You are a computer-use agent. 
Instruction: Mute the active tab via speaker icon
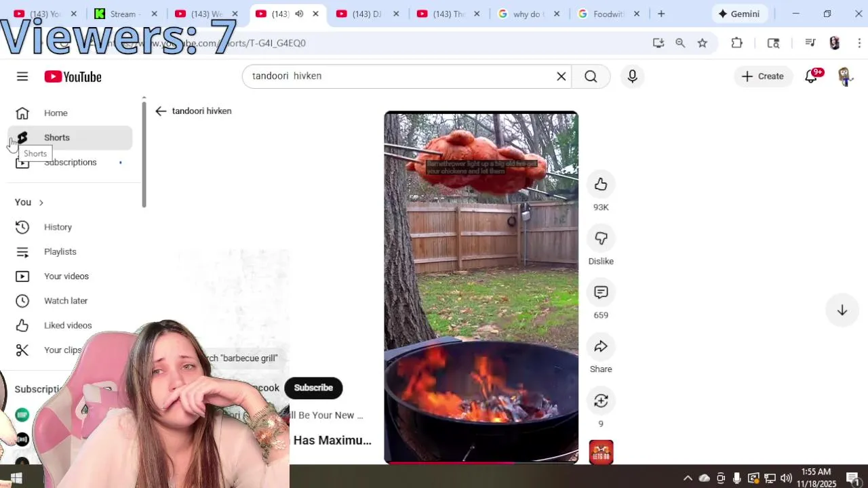[299, 14]
